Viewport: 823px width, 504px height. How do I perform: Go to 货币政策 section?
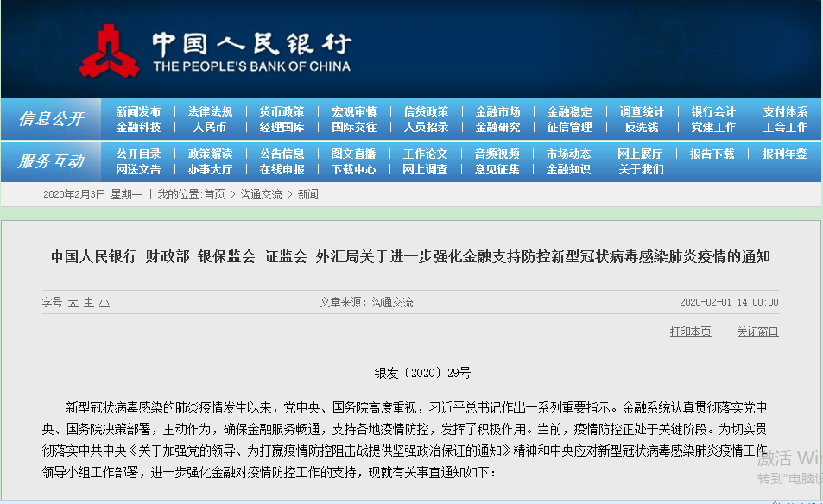pyautogui.click(x=282, y=111)
